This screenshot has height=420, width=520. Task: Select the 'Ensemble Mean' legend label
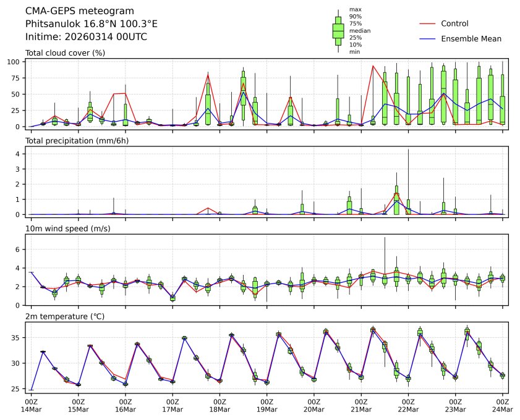(471, 38)
